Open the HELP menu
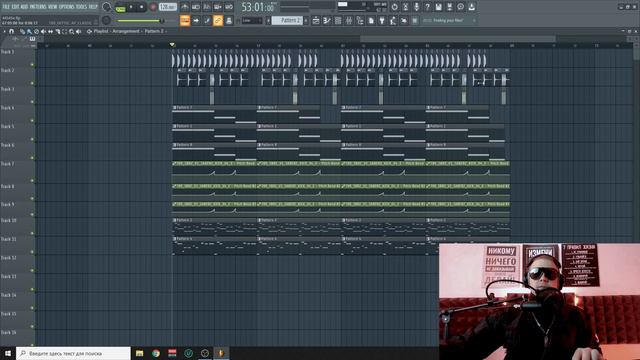Image resolution: width=640 pixels, height=360 pixels. [93, 7]
